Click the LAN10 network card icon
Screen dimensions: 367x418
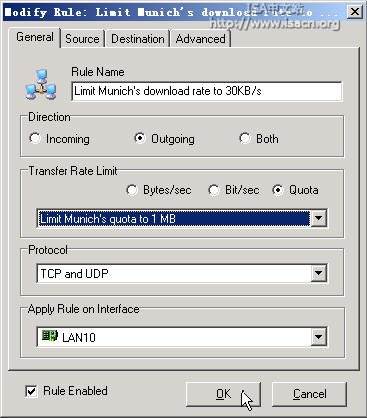tap(50, 336)
